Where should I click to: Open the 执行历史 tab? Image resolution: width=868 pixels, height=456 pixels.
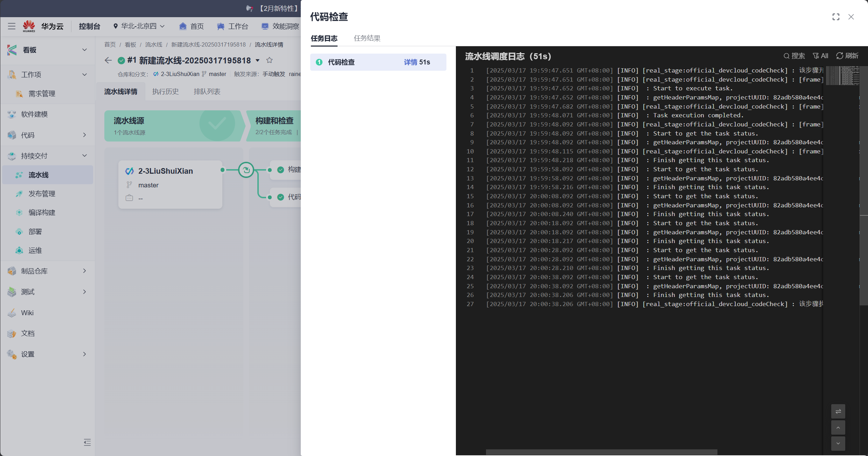(165, 91)
